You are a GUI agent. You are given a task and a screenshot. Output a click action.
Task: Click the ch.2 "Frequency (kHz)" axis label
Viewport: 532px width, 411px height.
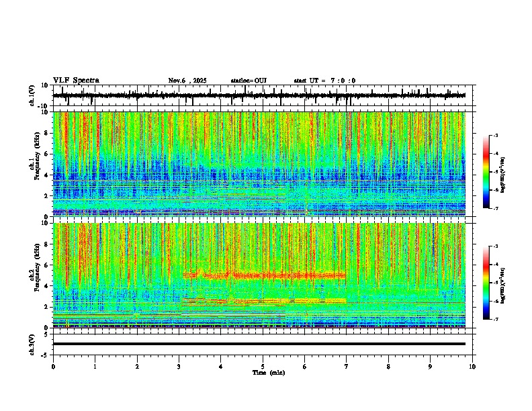pyautogui.click(x=37, y=267)
